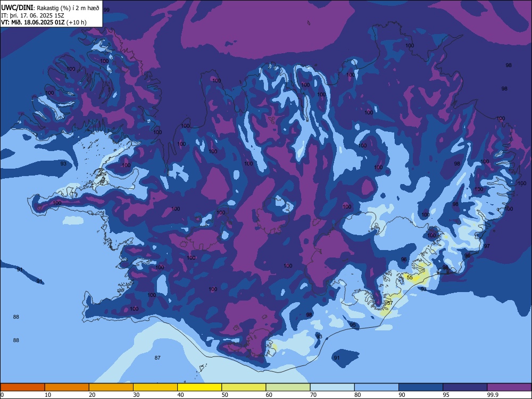Click the dark orange 0–10 legend swatch

(22, 387)
